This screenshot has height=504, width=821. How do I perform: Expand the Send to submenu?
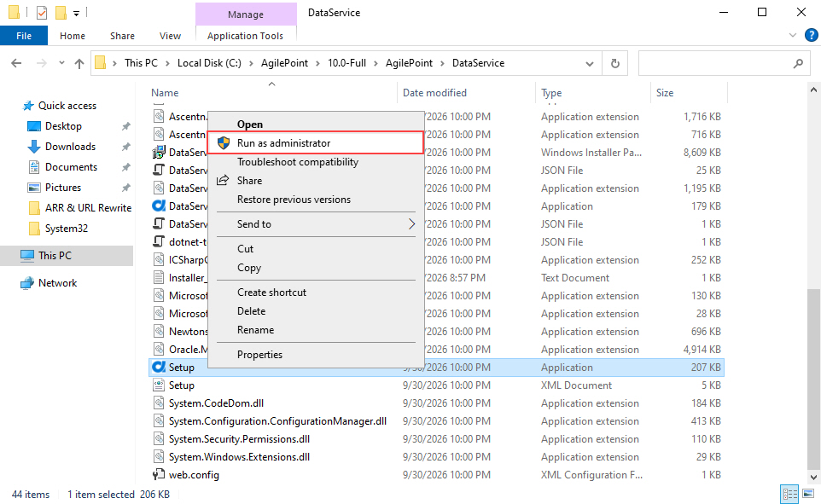[315, 224]
